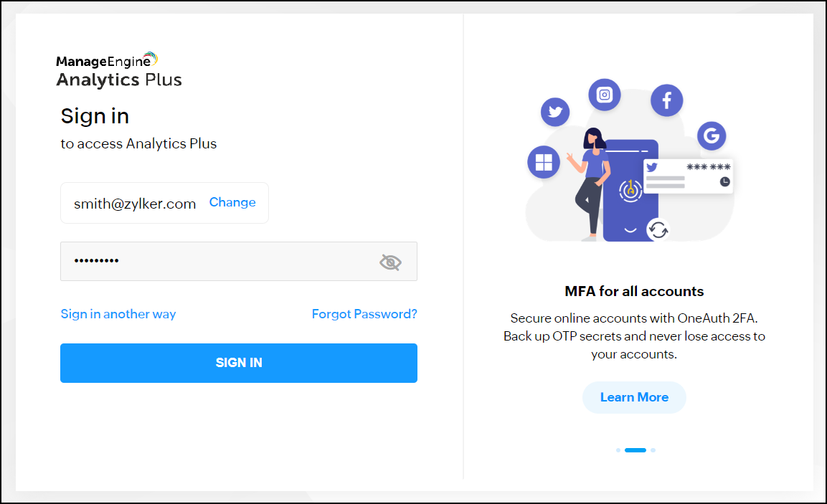Image resolution: width=827 pixels, height=504 pixels.
Task: Select the active middle carousel indicator
Action: tap(635, 450)
